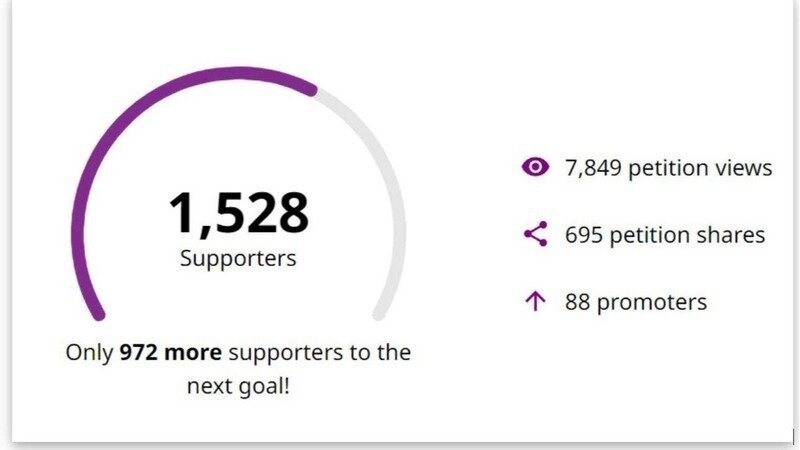Viewport: 800px width, 450px height.
Task: Click the "promoters" label
Action: pos(651,302)
